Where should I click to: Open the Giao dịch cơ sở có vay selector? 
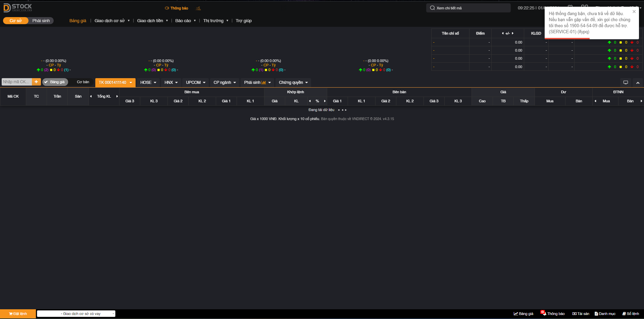tap(76, 314)
